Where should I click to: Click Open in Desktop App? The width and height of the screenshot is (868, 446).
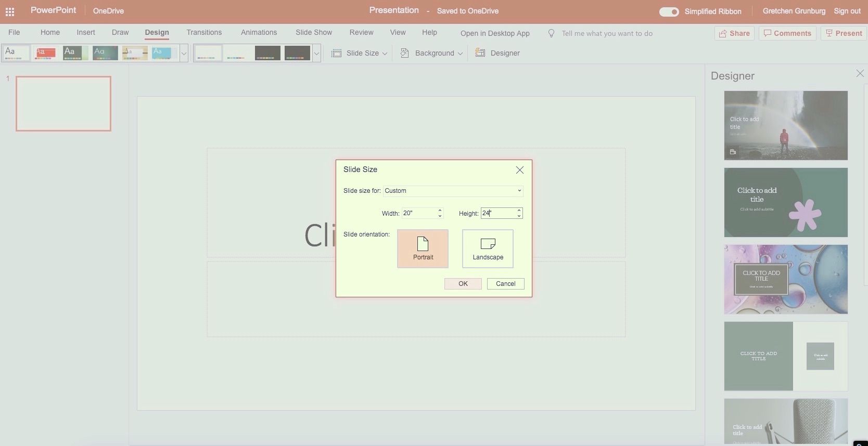pos(495,33)
